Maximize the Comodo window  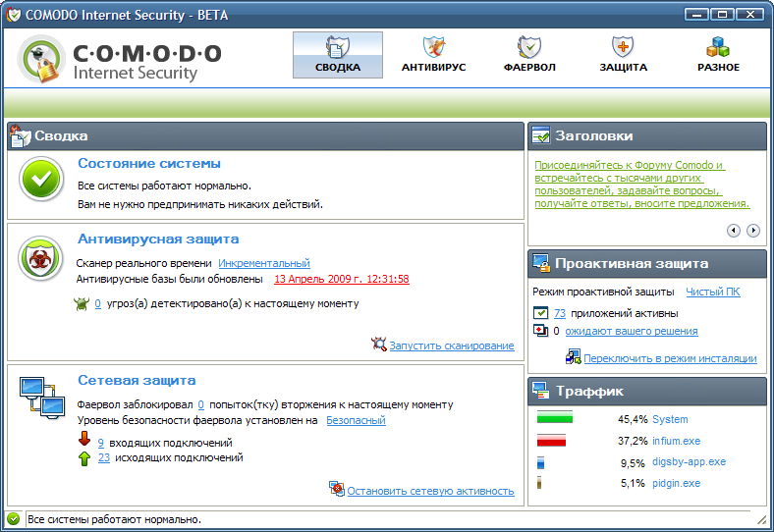[x=722, y=15]
